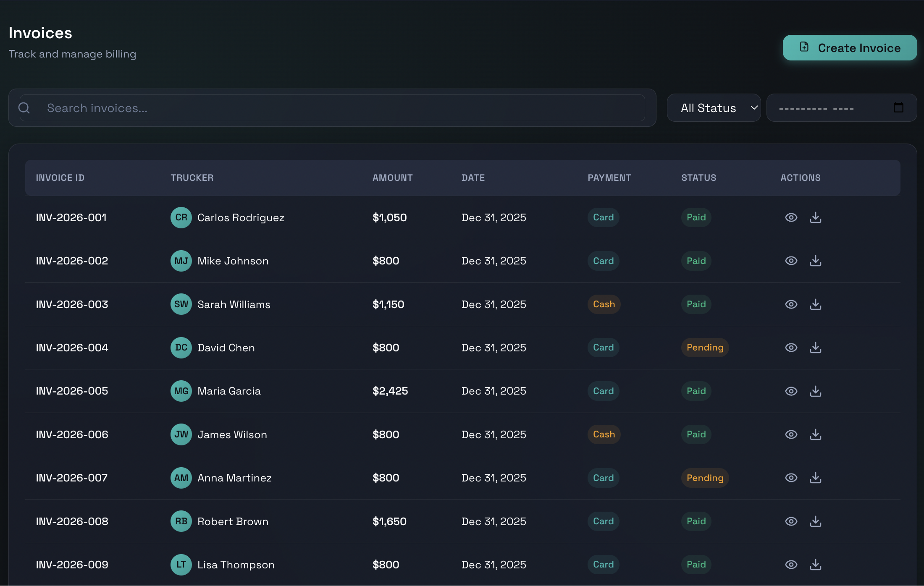Image resolution: width=924 pixels, height=586 pixels.
Task: Download Anna Martinez's invoice
Action: point(815,478)
